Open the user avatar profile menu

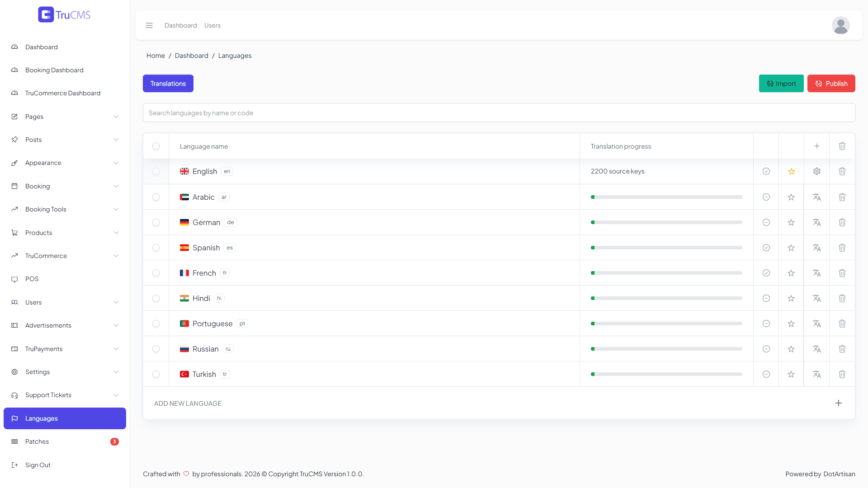840,25
